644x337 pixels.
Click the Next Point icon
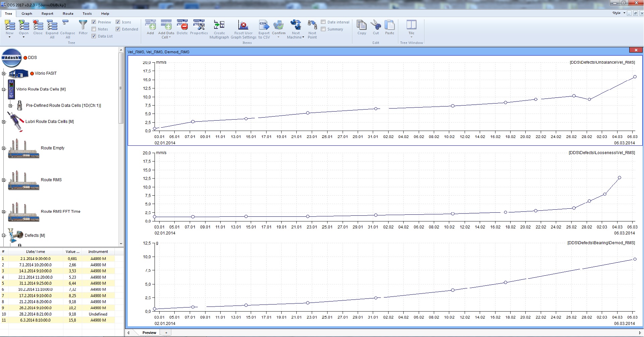click(x=312, y=25)
